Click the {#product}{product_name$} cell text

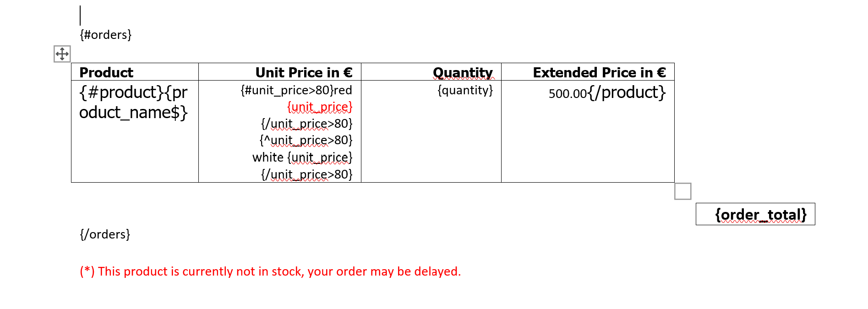133,102
